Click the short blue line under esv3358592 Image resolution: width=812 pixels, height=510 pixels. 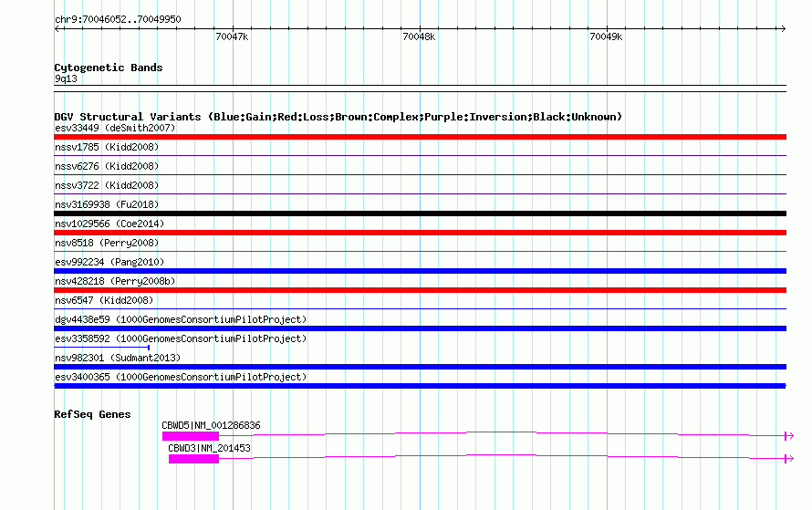pyautogui.click(x=101, y=348)
